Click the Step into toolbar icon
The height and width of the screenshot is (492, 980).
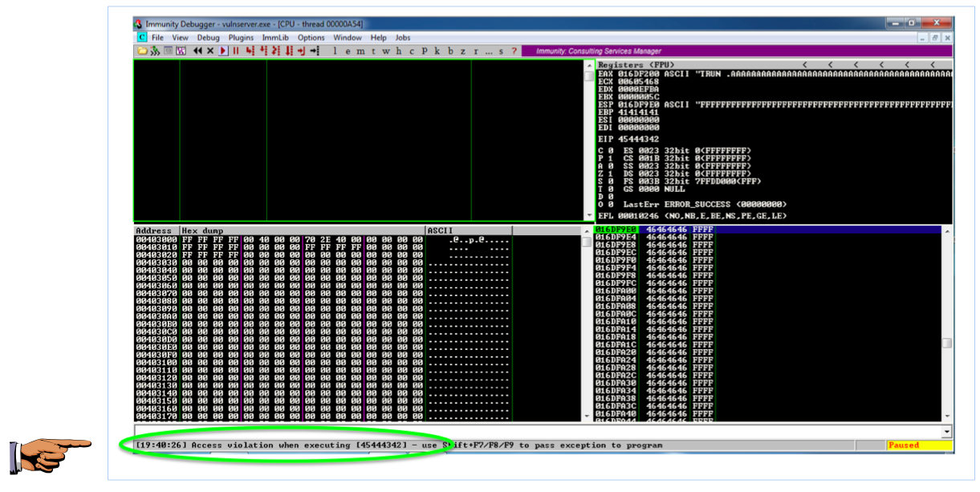250,51
